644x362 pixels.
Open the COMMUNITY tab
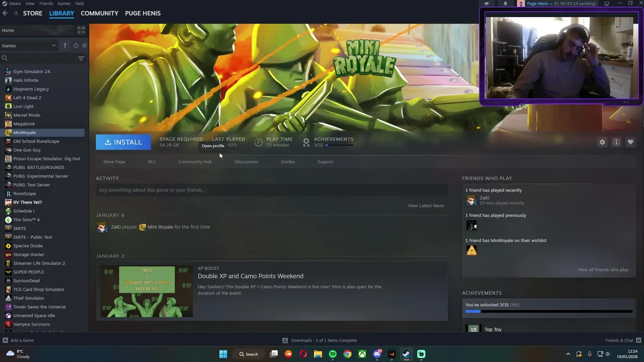point(100,13)
